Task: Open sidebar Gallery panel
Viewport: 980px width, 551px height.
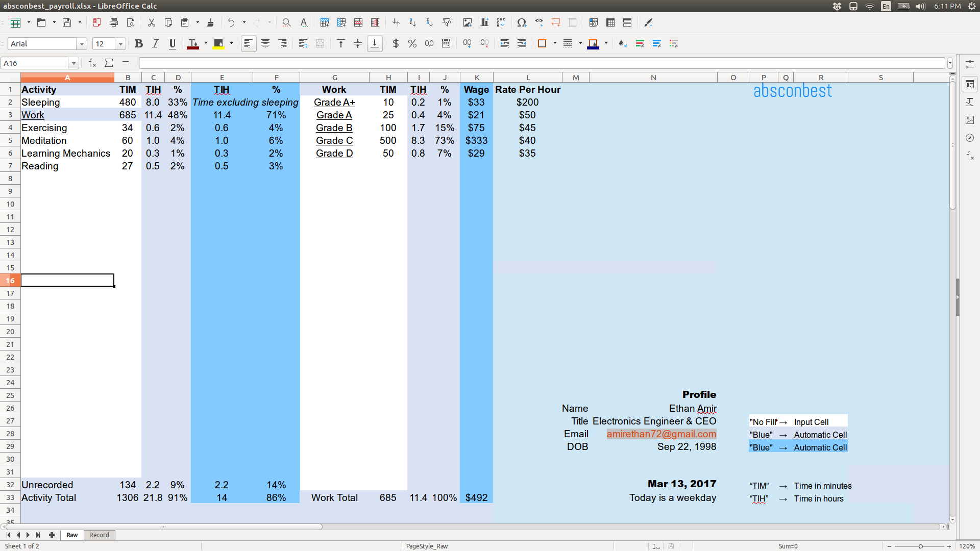Action: tap(970, 120)
